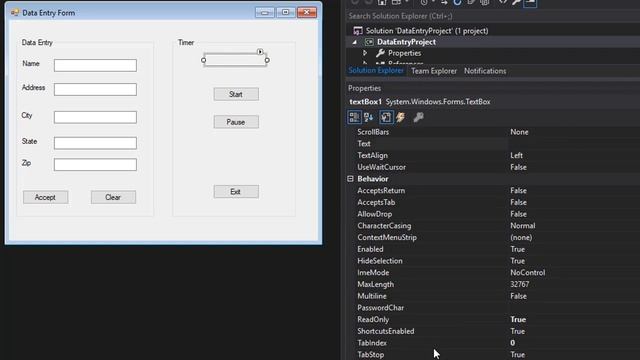Click the False value of AcceptsReturn
Screen dimensions: 640x360
[x=518, y=191]
